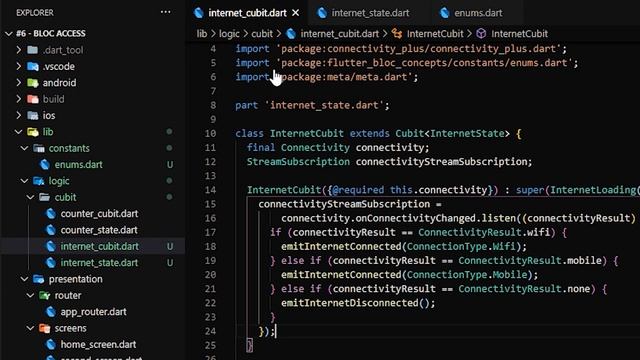Click the cubit breadcrumb segment

tap(262, 33)
